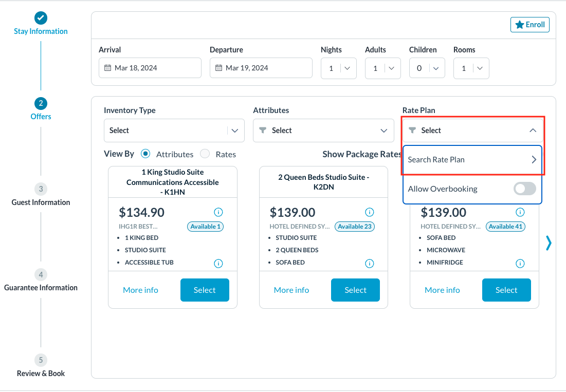Click the Departure date field
This screenshot has height=392, width=566.
point(261,68)
